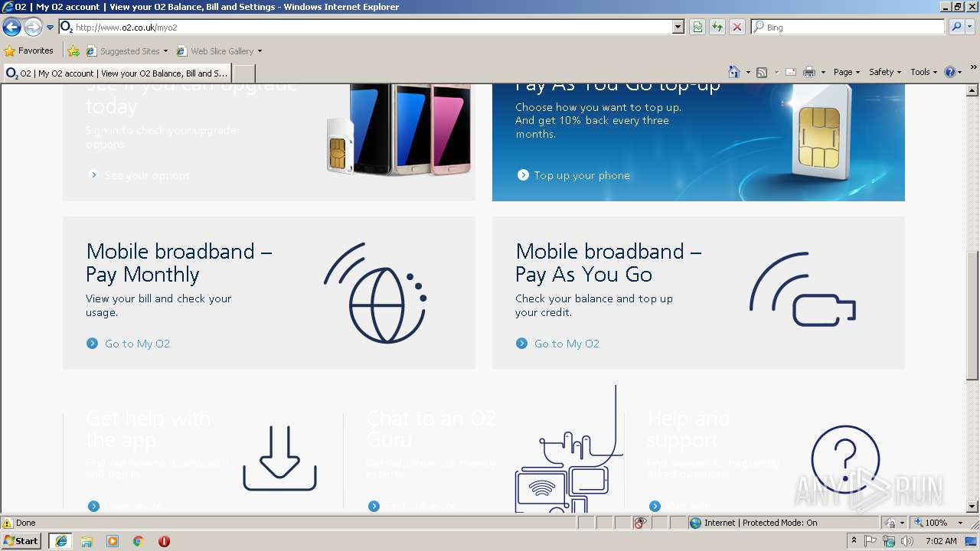This screenshot has width=980, height=551.
Task: Click the Samsung phones upgrade image
Action: tap(398, 130)
